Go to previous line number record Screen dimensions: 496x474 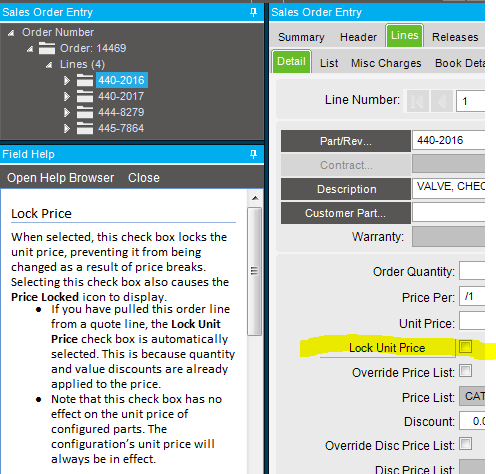(442, 101)
